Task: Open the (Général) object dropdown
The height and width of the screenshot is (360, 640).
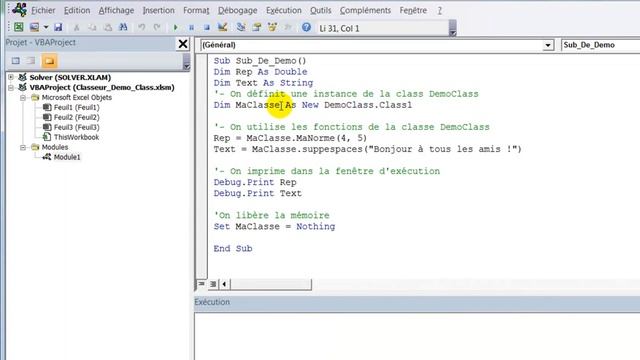Action: point(548,45)
